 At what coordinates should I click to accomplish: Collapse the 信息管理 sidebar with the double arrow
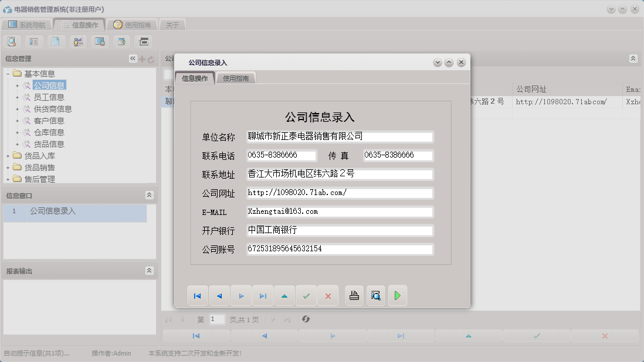[x=133, y=58]
